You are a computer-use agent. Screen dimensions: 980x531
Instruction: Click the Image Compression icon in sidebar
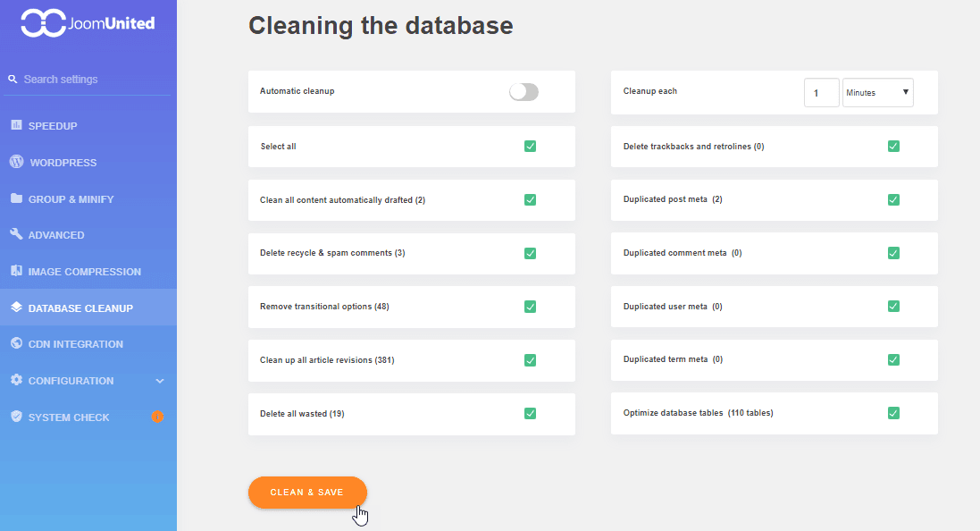pyautogui.click(x=16, y=271)
